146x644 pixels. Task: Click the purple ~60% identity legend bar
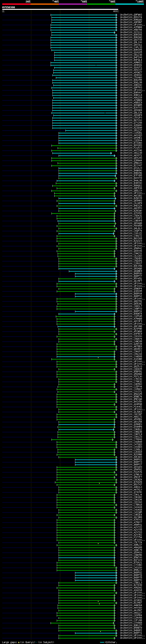click(73, 4)
